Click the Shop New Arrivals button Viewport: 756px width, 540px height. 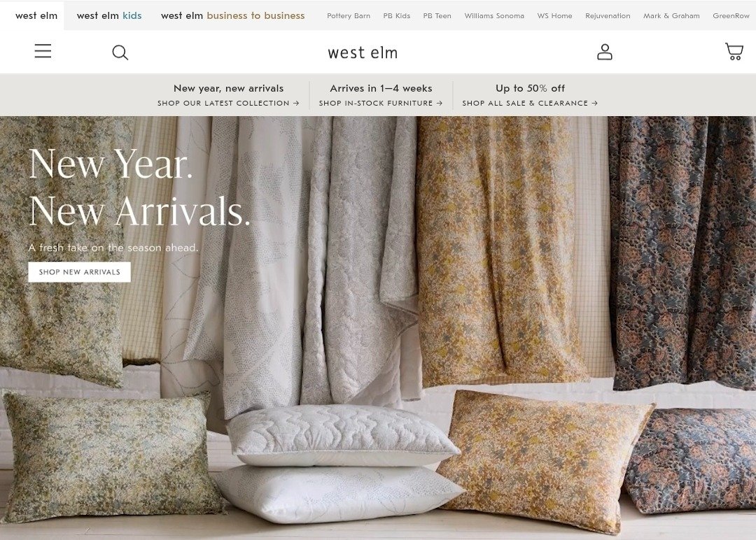coord(80,272)
